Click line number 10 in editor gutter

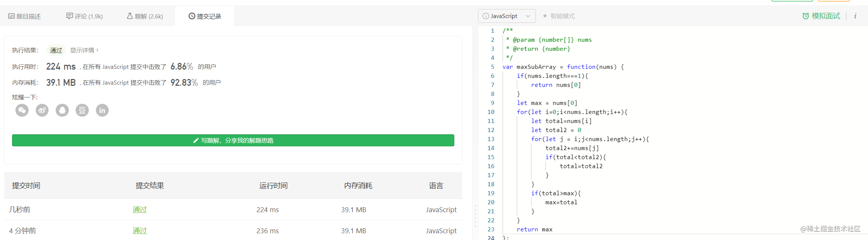pos(491,112)
